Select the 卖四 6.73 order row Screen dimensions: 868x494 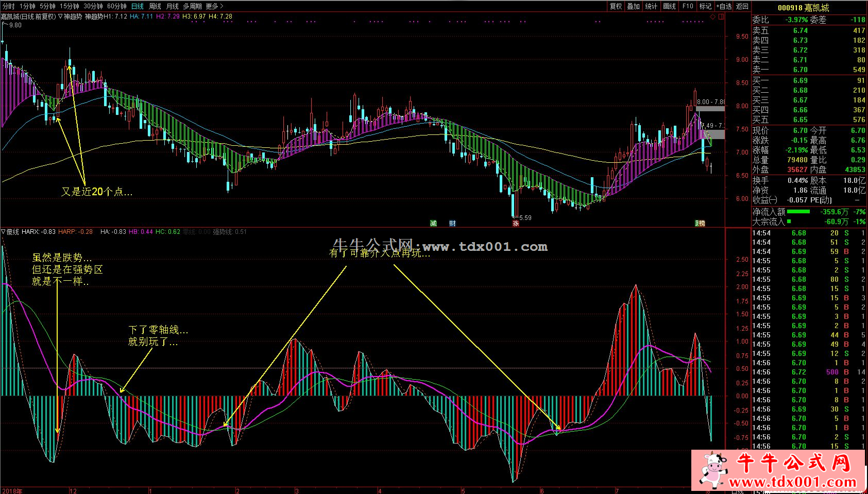point(809,40)
